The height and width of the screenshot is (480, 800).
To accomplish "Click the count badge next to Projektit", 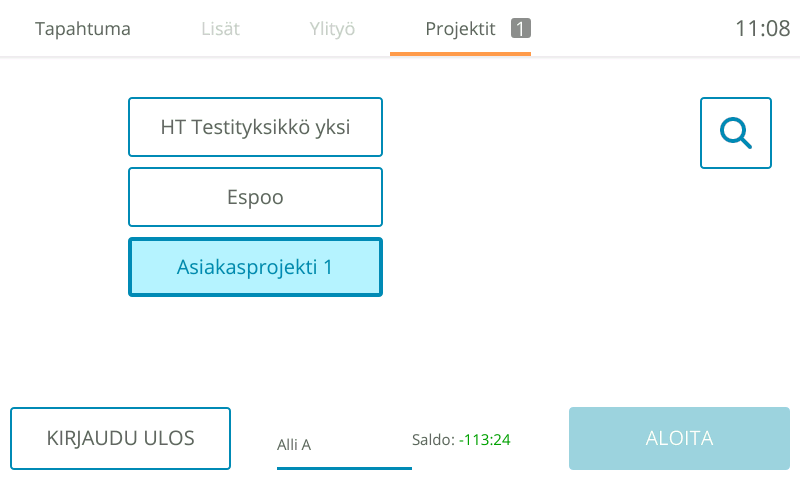I will (521, 28).
